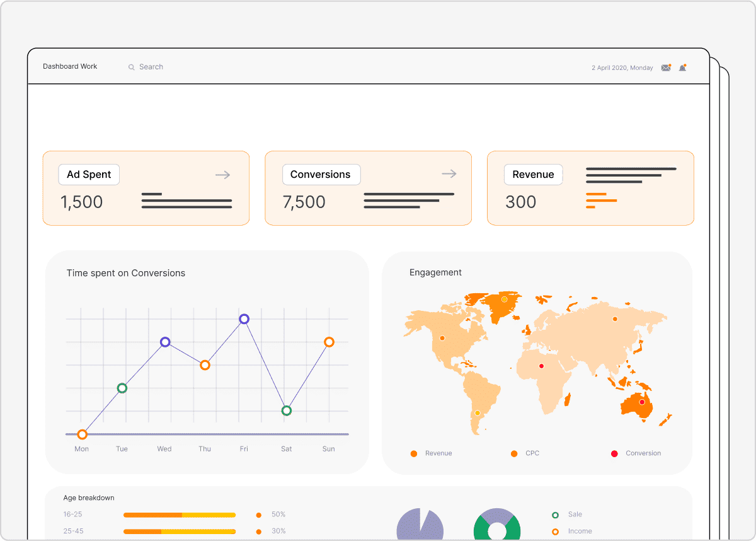Toggle the 50% marker next to the 16-25 bar
The height and width of the screenshot is (541, 756).
pos(260,515)
